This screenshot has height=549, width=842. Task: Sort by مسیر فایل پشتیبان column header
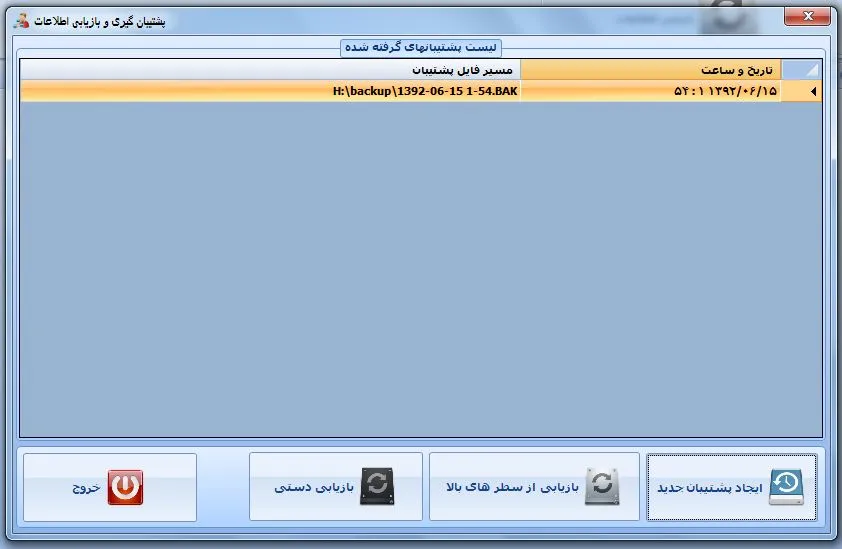(x=270, y=70)
